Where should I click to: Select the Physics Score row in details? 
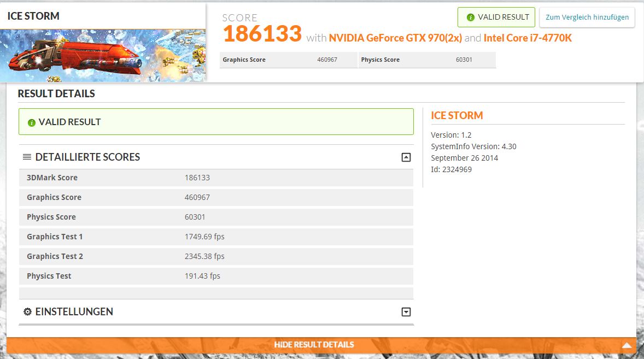[216, 217]
